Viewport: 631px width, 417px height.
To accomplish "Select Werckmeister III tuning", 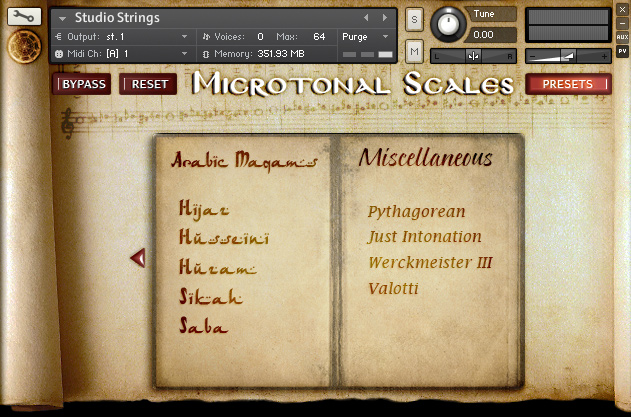I will 430,262.
